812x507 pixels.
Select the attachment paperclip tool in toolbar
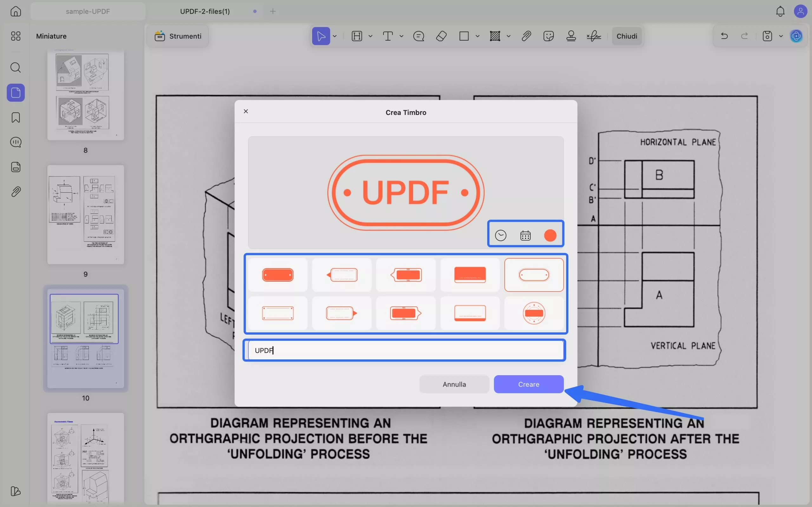[x=526, y=36]
